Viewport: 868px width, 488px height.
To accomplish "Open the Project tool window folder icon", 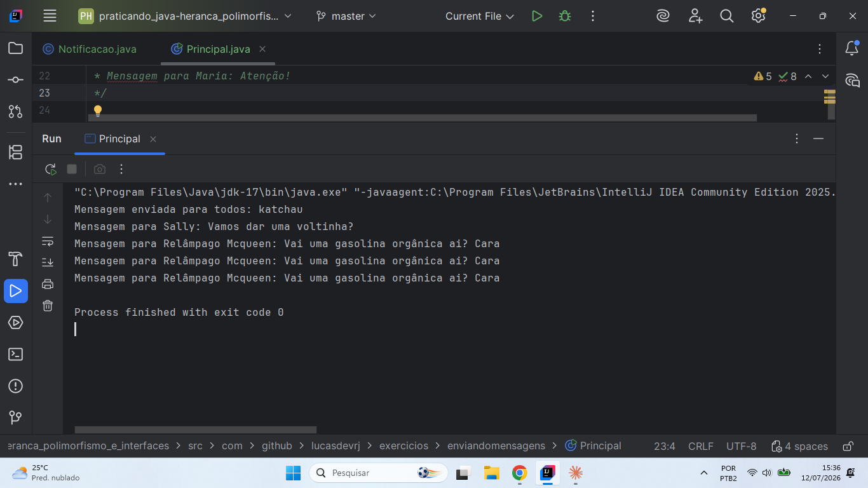I will click(x=16, y=48).
